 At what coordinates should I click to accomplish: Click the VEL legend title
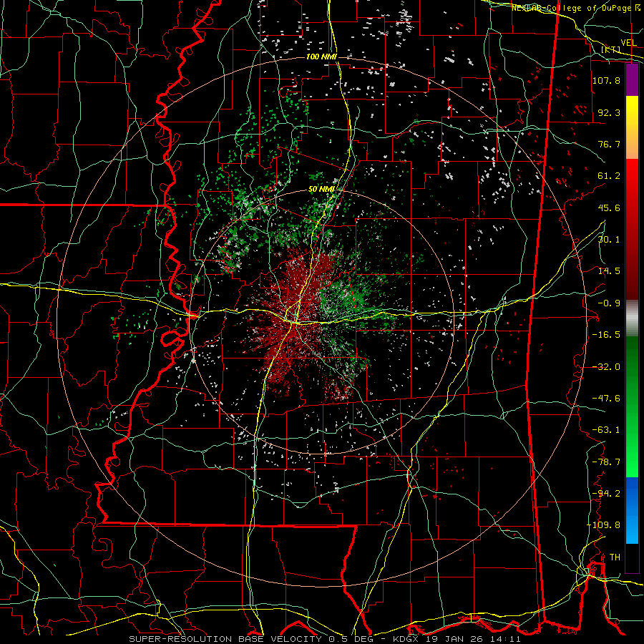point(628,43)
